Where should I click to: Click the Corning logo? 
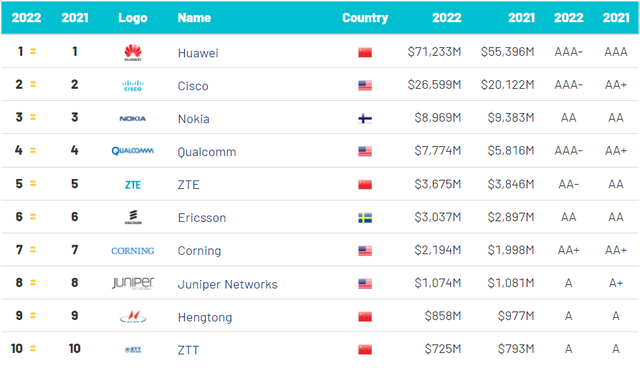[133, 251]
